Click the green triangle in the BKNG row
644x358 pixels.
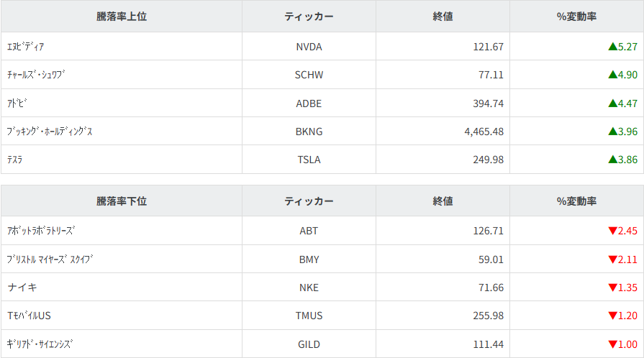click(x=612, y=132)
